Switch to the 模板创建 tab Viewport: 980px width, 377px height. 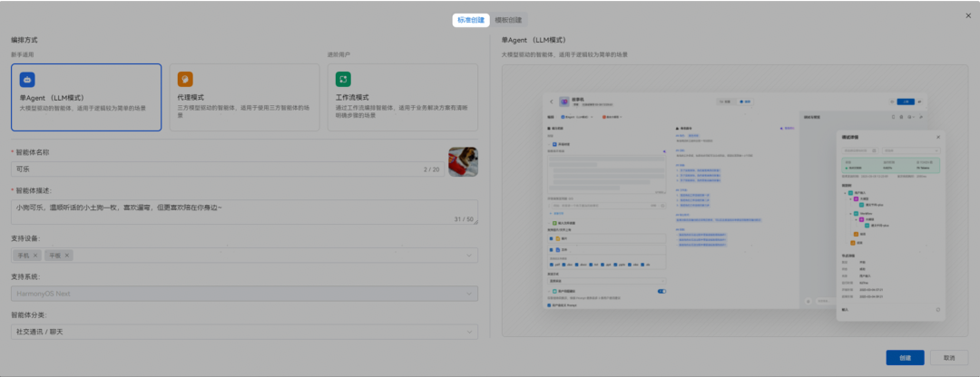click(509, 20)
